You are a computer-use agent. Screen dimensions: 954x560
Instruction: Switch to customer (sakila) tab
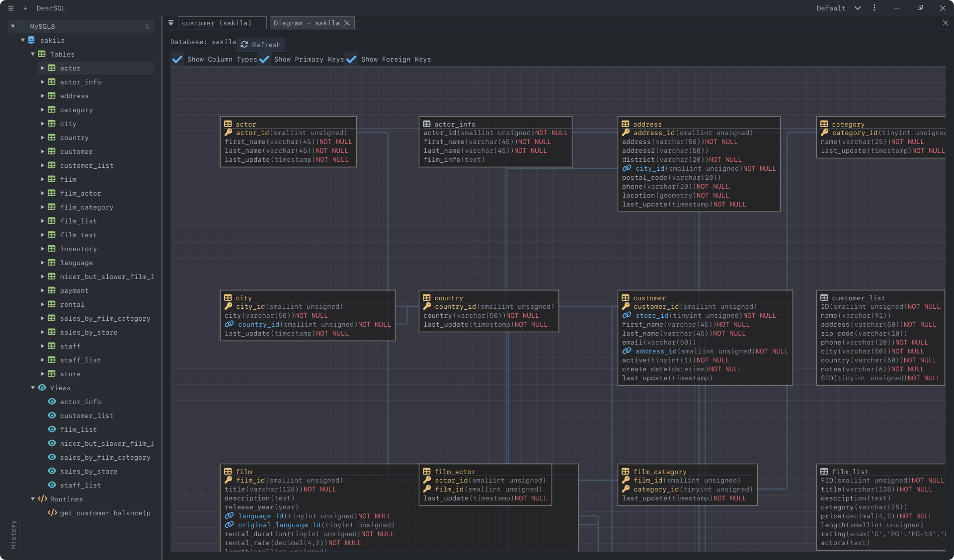click(222, 23)
